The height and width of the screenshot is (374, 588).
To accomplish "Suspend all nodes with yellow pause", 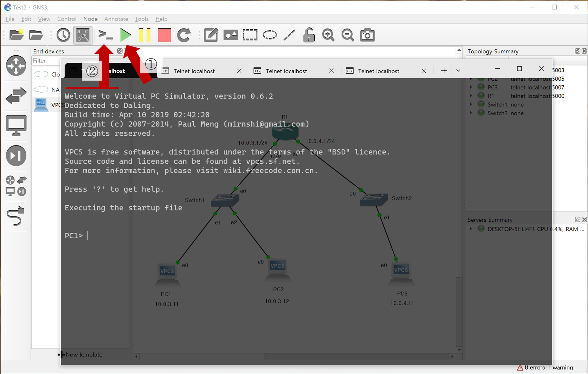I will pos(145,35).
